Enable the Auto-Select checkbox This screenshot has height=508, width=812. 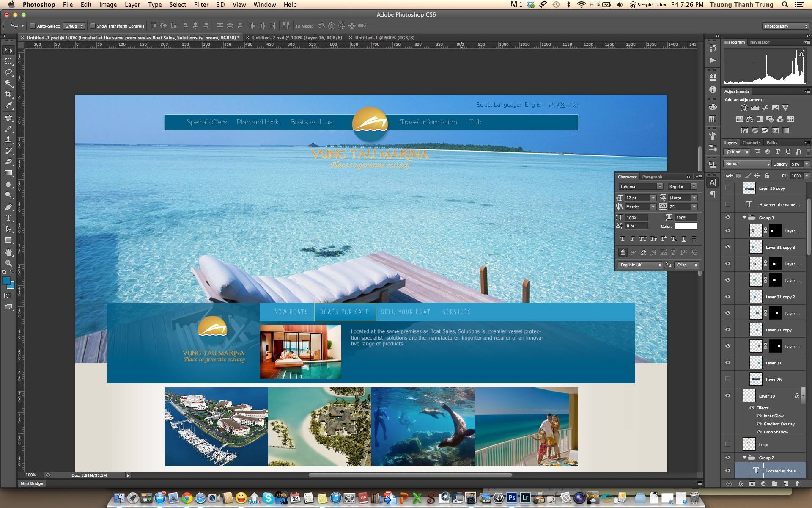coord(32,26)
